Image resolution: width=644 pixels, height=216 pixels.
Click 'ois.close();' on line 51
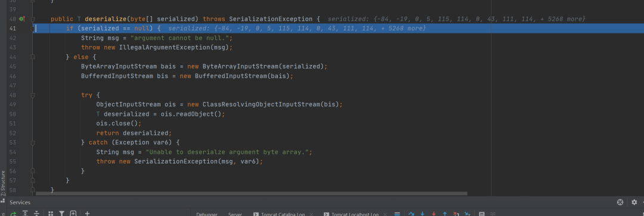(119, 124)
